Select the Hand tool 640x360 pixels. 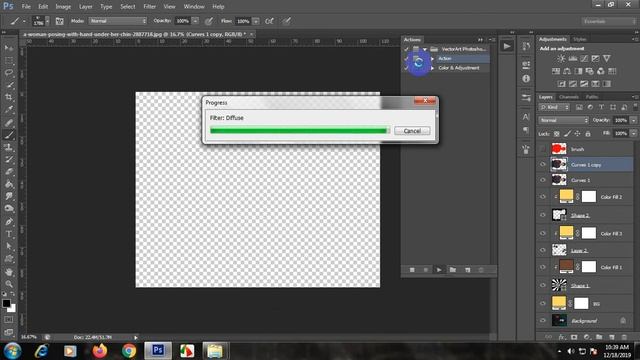point(9,272)
